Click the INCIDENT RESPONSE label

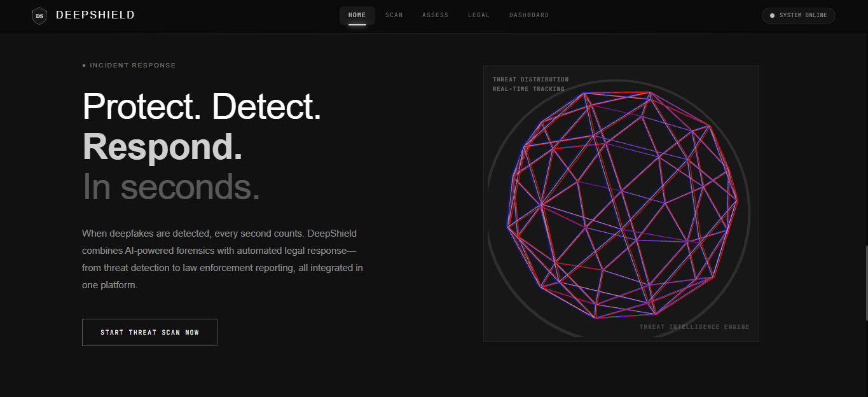[x=133, y=66]
